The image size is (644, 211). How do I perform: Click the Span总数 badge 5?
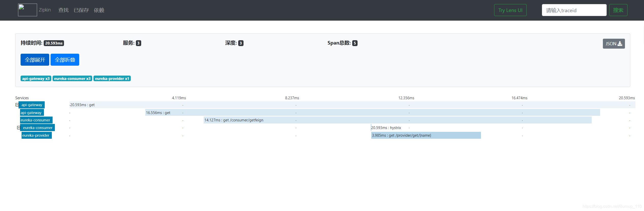click(x=355, y=43)
